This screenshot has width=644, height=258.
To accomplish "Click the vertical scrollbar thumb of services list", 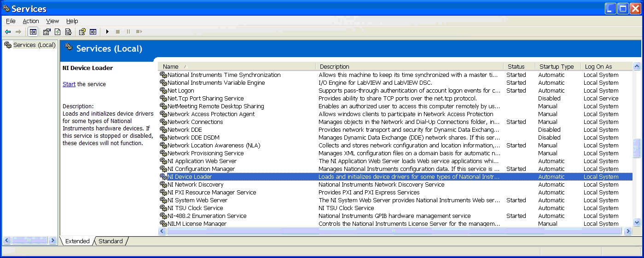I will pos(637,148).
